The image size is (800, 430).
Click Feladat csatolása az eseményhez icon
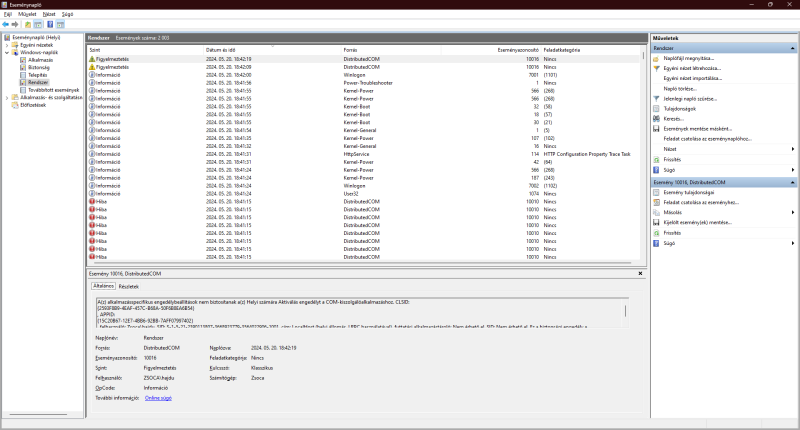656,203
